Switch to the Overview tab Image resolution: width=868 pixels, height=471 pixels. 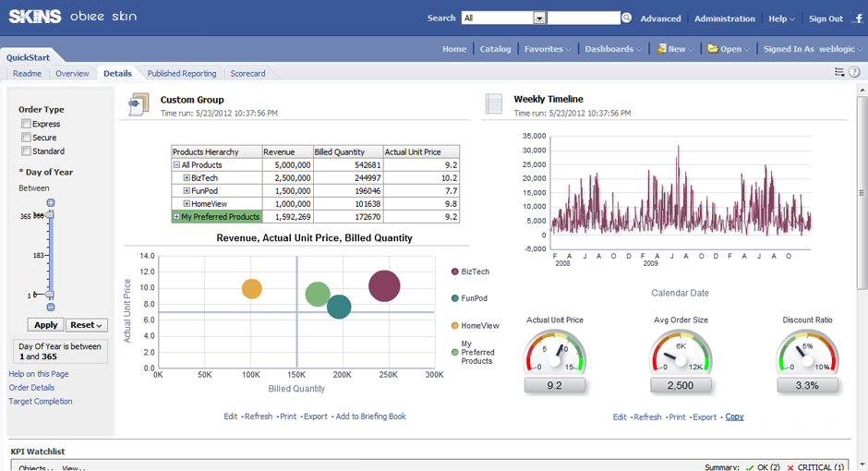coord(72,73)
